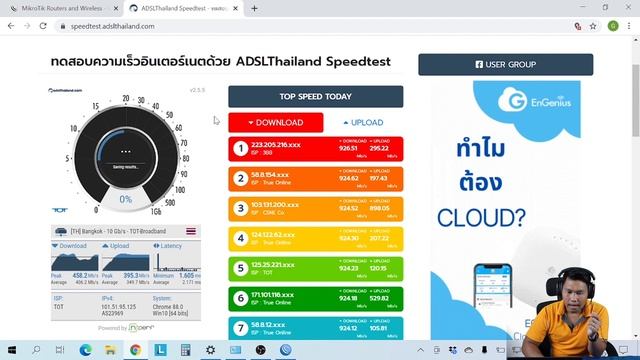Click the USER GROUP Facebook button

(x=506, y=64)
